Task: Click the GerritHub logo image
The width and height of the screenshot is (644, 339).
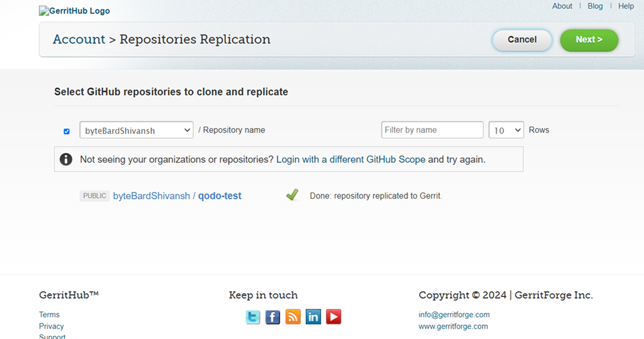Action: tap(75, 11)
